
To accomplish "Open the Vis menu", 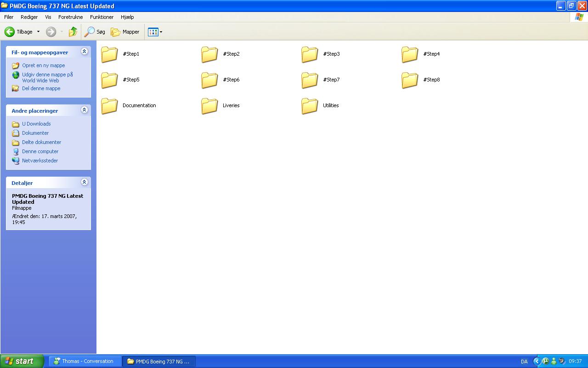I will tap(48, 17).
